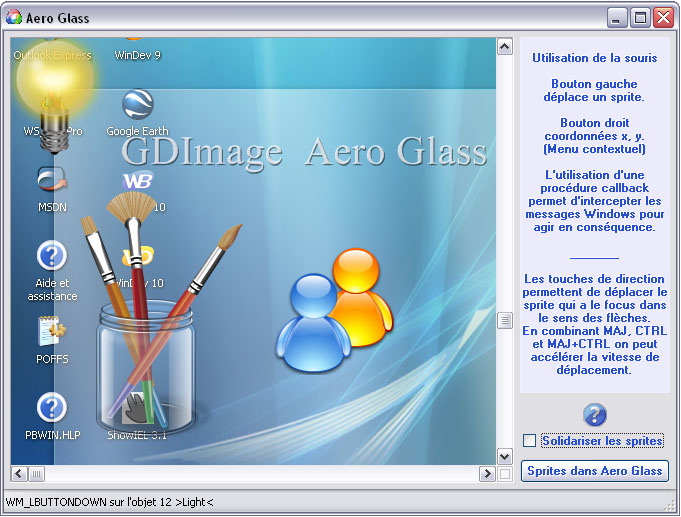Click the Aero Glass title bar app icon
Viewport: 681px width, 517px height.
14,17
